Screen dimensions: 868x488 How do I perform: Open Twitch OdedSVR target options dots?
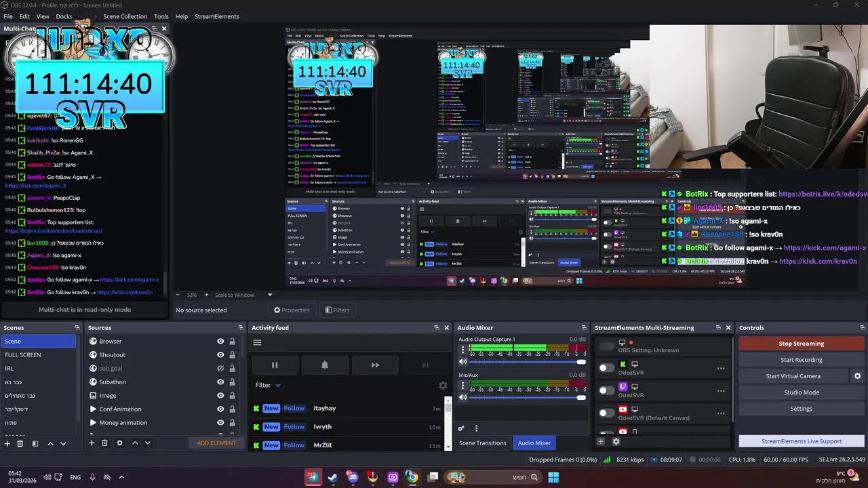(721, 391)
